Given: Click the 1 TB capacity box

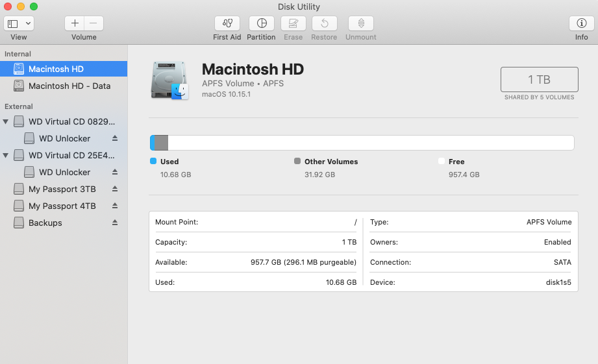Looking at the screenshot, I should (x=540, y=79).
